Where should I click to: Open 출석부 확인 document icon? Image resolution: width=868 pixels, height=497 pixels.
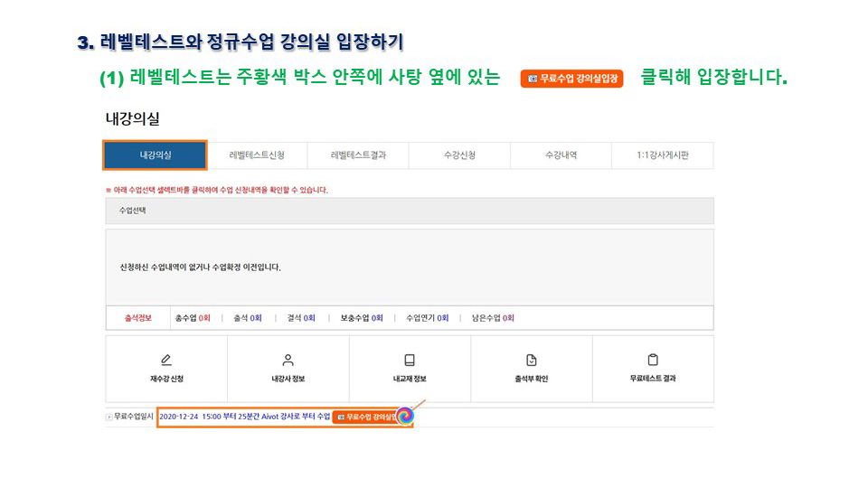[531, 360]
